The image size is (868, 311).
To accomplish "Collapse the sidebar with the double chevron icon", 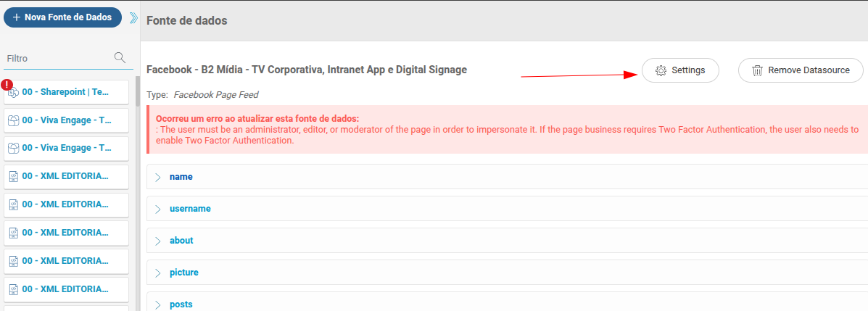I will (x=133, y=17).
